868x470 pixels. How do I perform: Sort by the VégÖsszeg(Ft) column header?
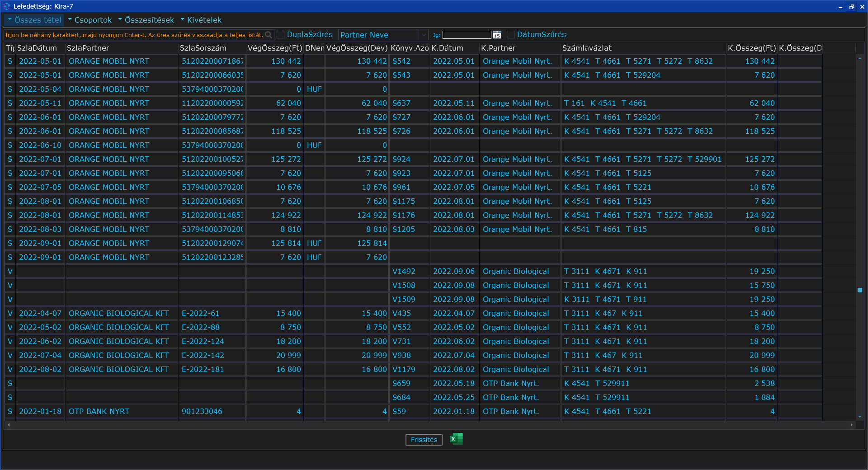(274, 48)
